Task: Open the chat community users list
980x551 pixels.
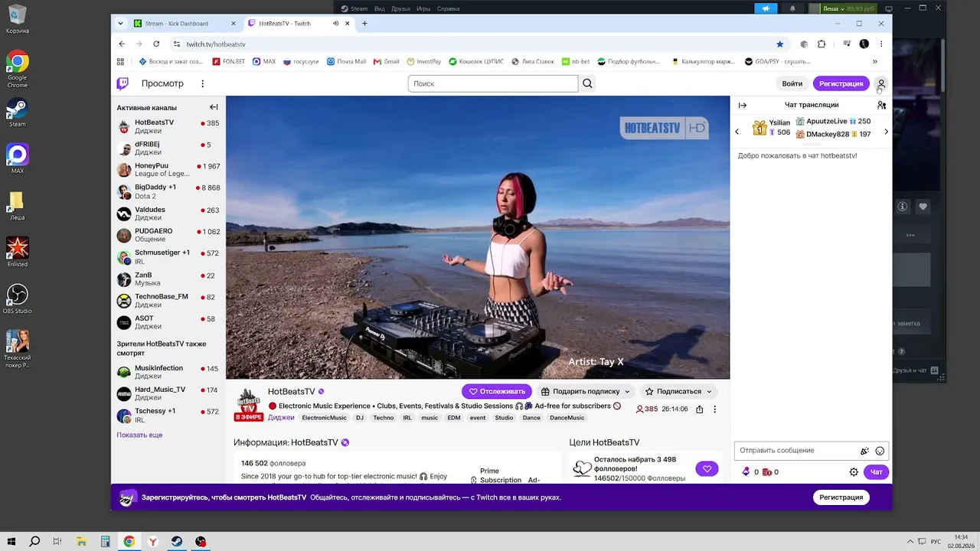Action: 881,105
